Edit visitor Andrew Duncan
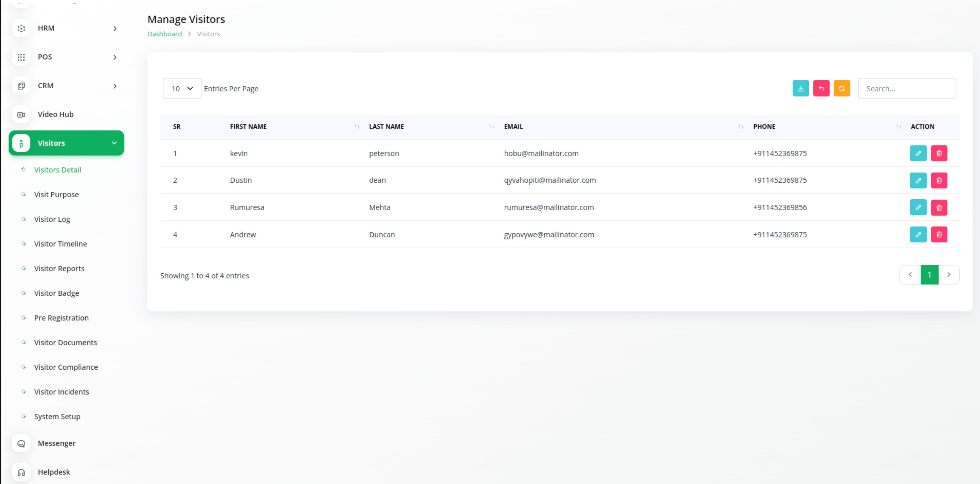The height and width of the screenshot is (484, 980). (x=918, y=235)
